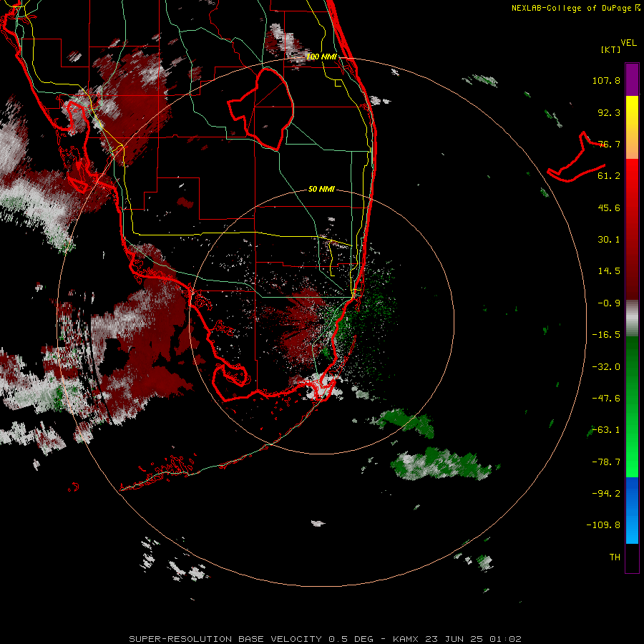Viewport: 644px width, 644px height.
Task: Click the -16.5 scale value
Action: pyautogui.click(x=606, y=335)
